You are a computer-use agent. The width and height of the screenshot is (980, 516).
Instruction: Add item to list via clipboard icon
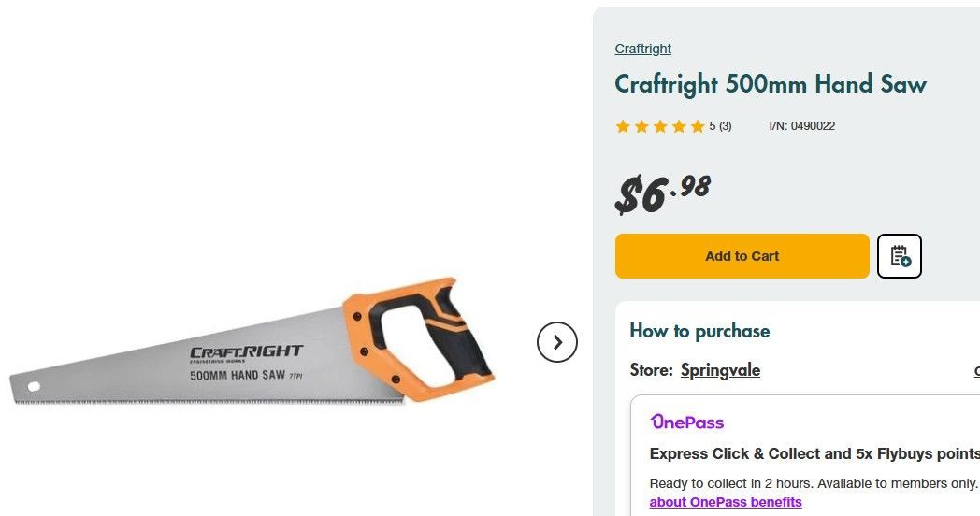pos(900,256)
